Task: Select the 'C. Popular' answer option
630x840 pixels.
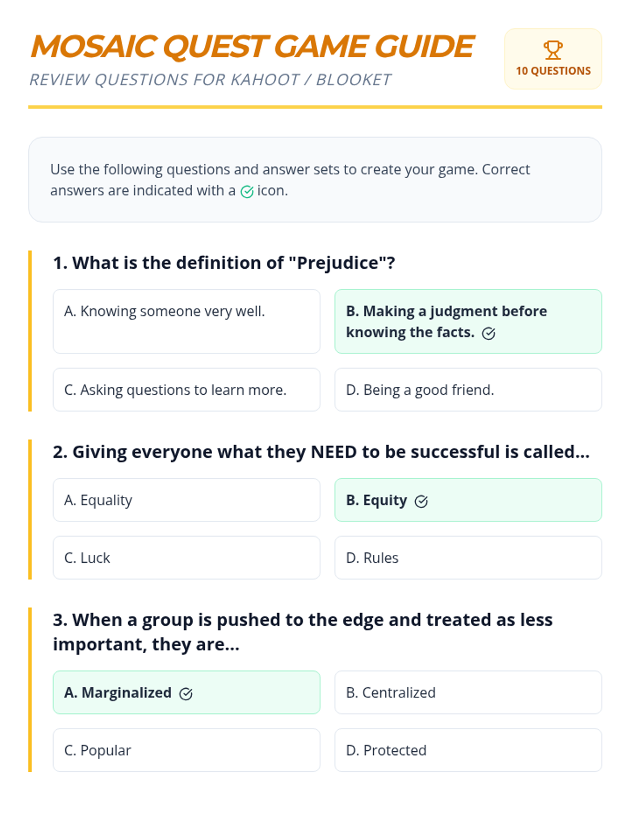Action: tap(186, 750)
